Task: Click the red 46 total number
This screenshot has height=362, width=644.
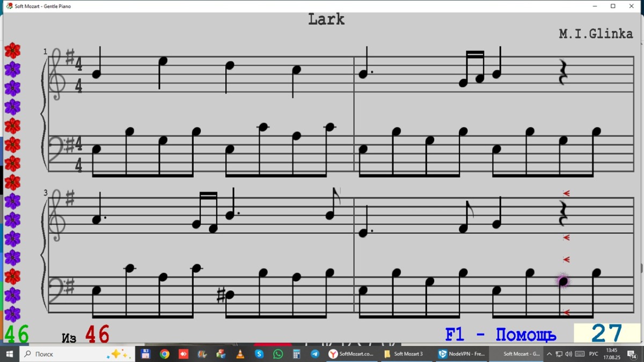Action: pyautogui.click(x=97, y=335)
